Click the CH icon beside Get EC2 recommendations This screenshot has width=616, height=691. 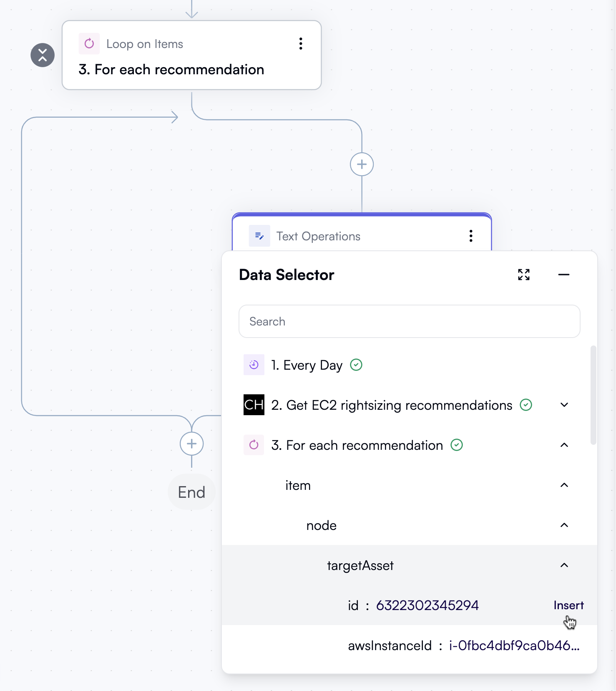[x=254, y=405]
